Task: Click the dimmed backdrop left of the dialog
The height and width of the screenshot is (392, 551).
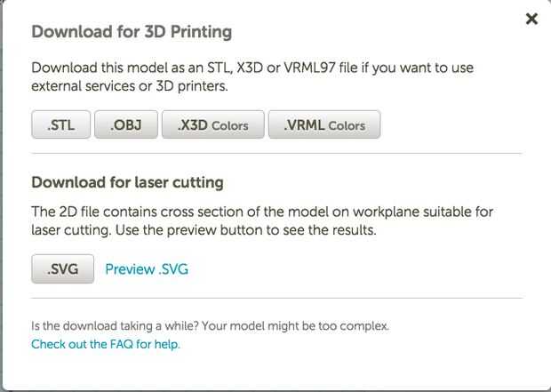Action: [2, 196]
